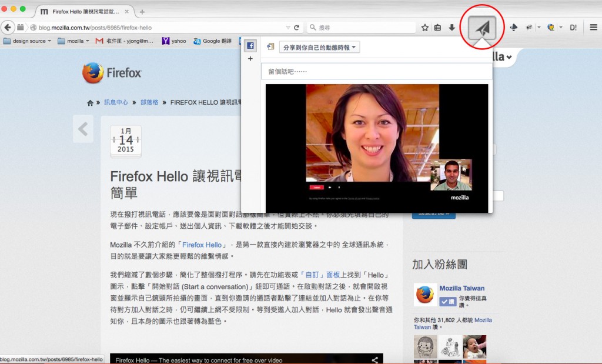Expand the mozilla bookmarks folder
This screenshot has width=602, height=364.
(73, 41)
